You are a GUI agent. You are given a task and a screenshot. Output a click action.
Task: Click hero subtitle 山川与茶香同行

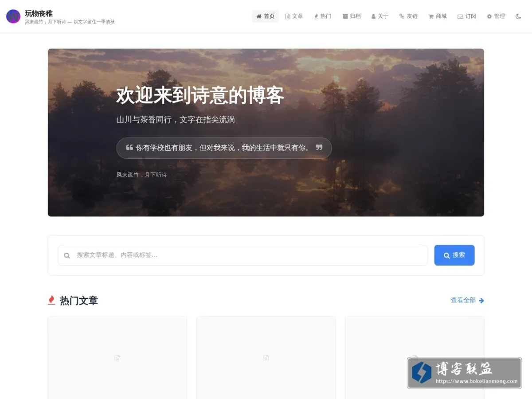pos(176,120)
